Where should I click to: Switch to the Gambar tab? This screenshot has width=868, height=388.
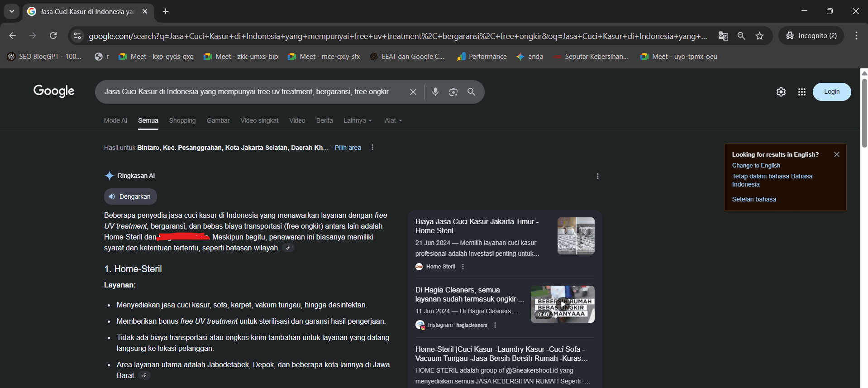coord(218,120)
